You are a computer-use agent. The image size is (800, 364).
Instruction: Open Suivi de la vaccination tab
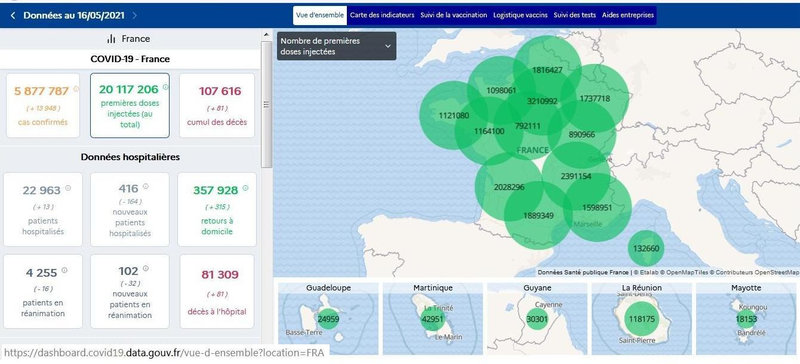[x=454, y=15]
